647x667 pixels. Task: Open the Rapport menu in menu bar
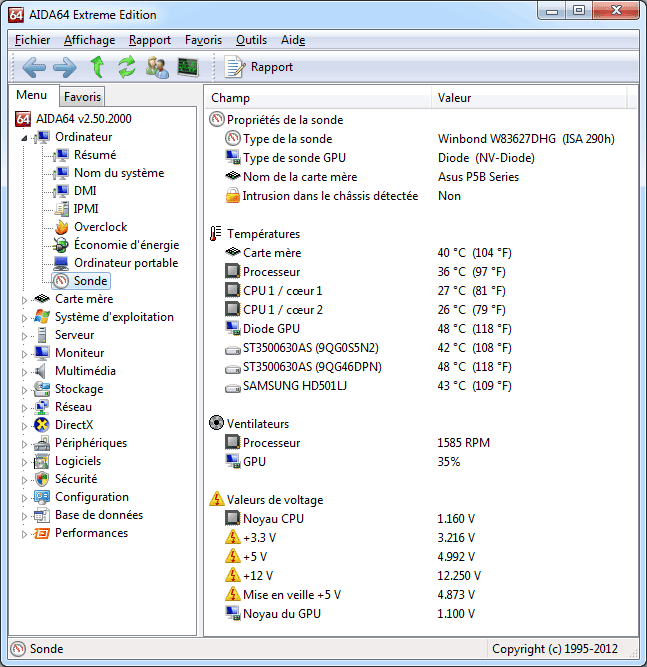(x=150, y=40)
